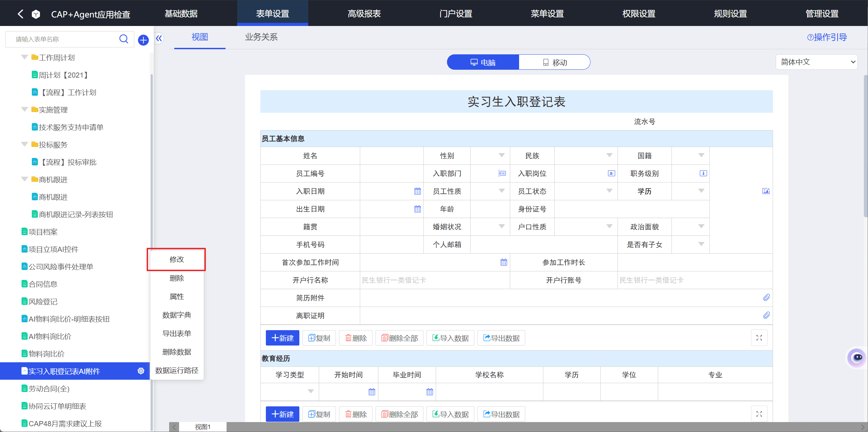Image resolution: width=868 pixels, height=432 pixels.
Task: Click the photo upload image icon
Action: [766, 191]
